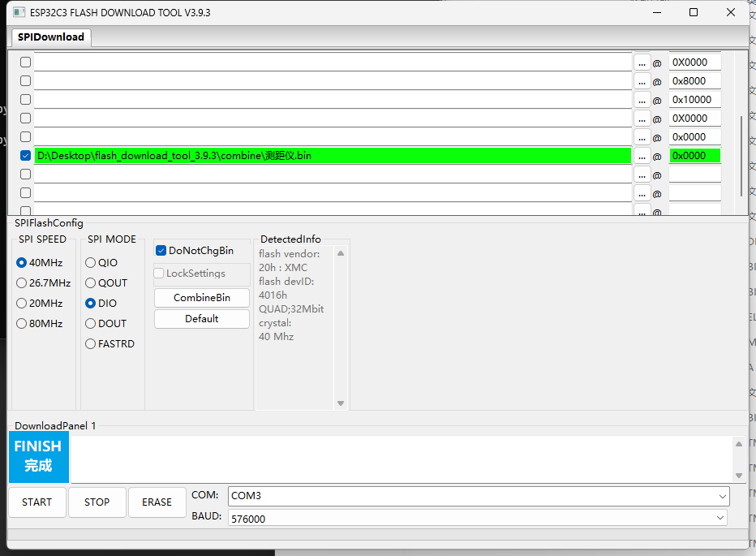Click the green 0x0000 address field
Image resolution: width=756 pixels, height=556 pixels.
click(x=695, y=156)
